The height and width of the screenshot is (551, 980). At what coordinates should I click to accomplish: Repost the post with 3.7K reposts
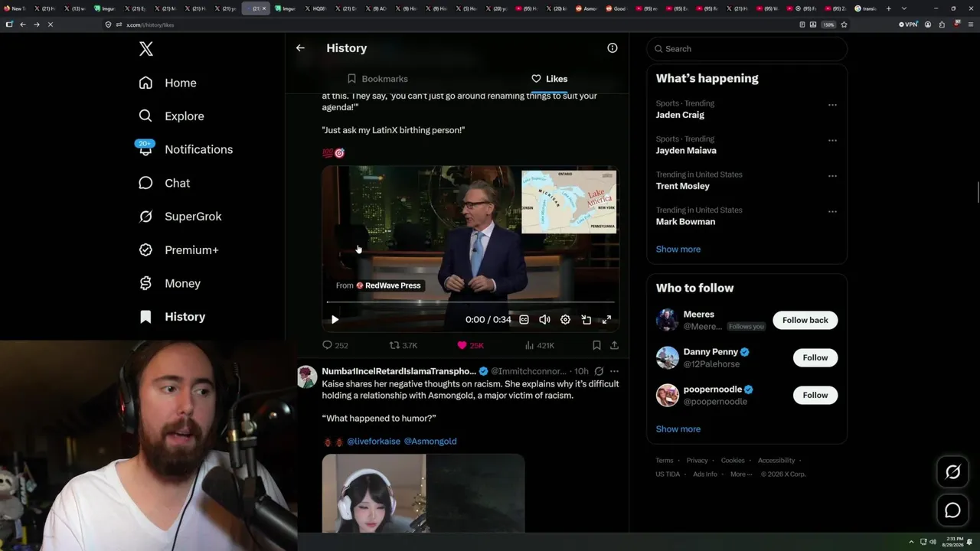(403, 345)
